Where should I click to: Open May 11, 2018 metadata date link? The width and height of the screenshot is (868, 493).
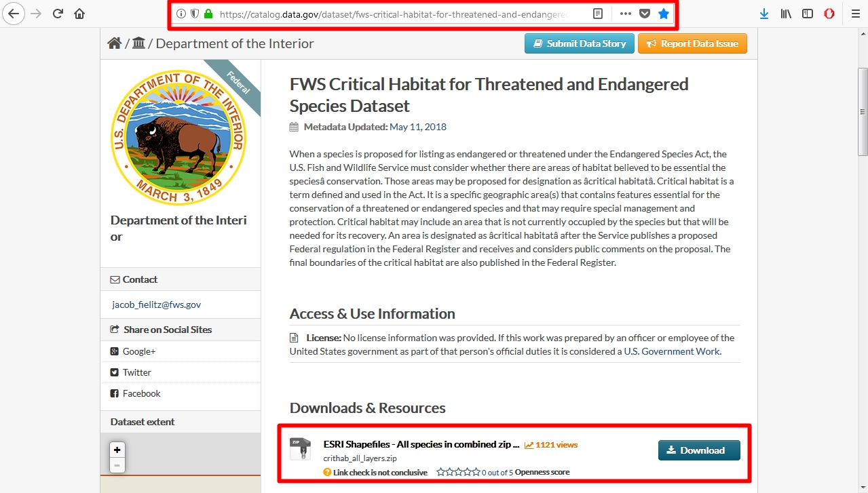(418, 127)
